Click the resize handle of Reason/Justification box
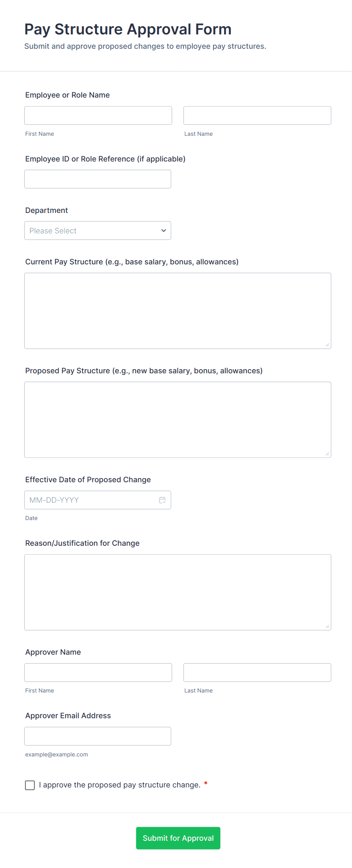 327,626
